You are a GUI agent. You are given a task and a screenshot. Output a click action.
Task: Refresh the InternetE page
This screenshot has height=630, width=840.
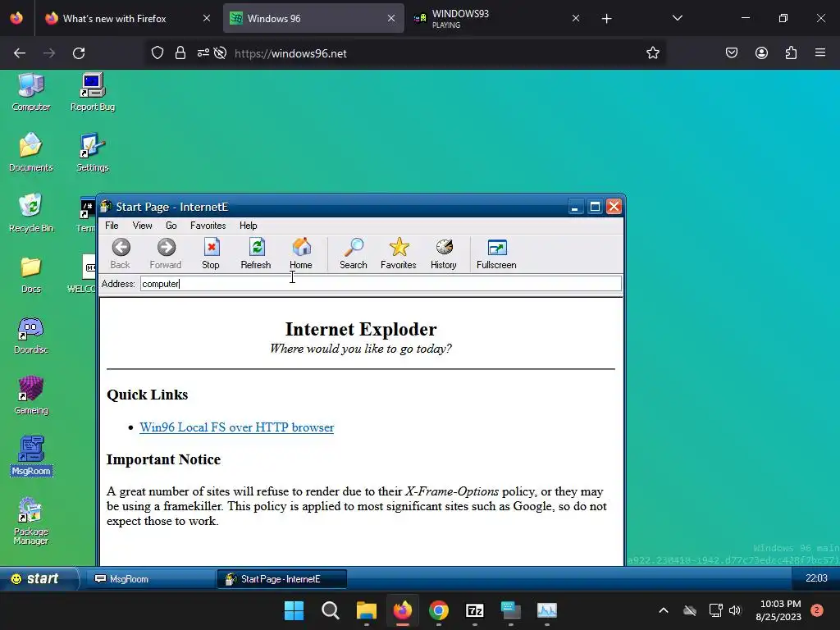point(256,253)
